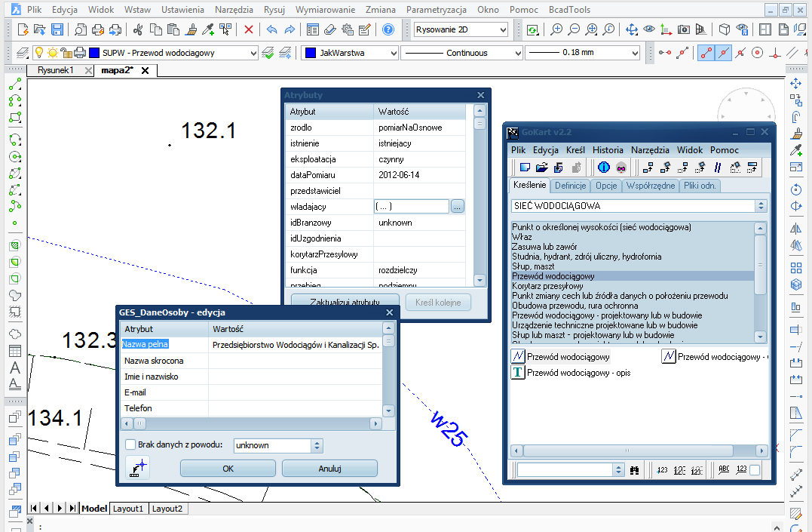Image resolution: width=812 pixels, height=532 pixels.
Task: Click the blue JakWarstwa color swatch
Action: point(310,54)
